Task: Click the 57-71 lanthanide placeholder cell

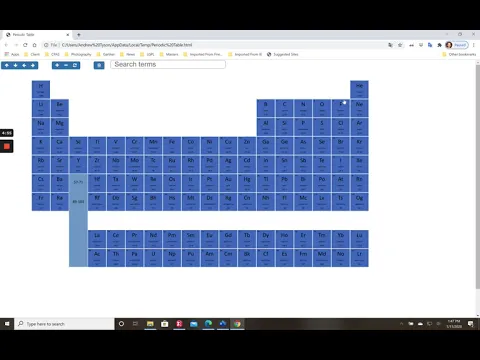Action: click(x=78, y=182)
